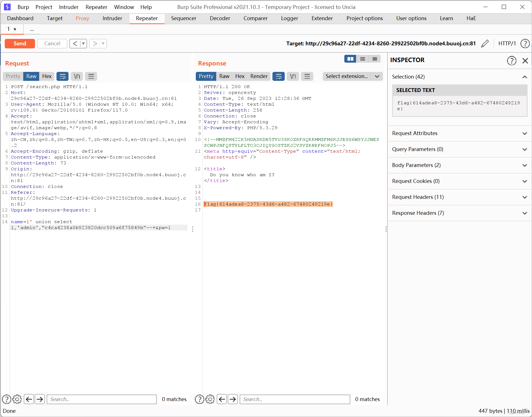
Task: Click the Send request button
Action: point(20,44)
